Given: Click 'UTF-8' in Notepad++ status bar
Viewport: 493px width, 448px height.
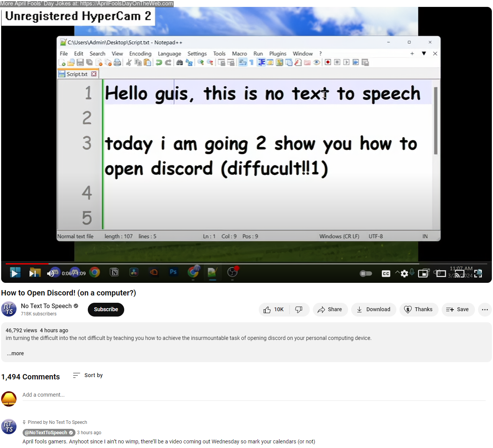Looking at the screenshot, I should pos(376,236).
